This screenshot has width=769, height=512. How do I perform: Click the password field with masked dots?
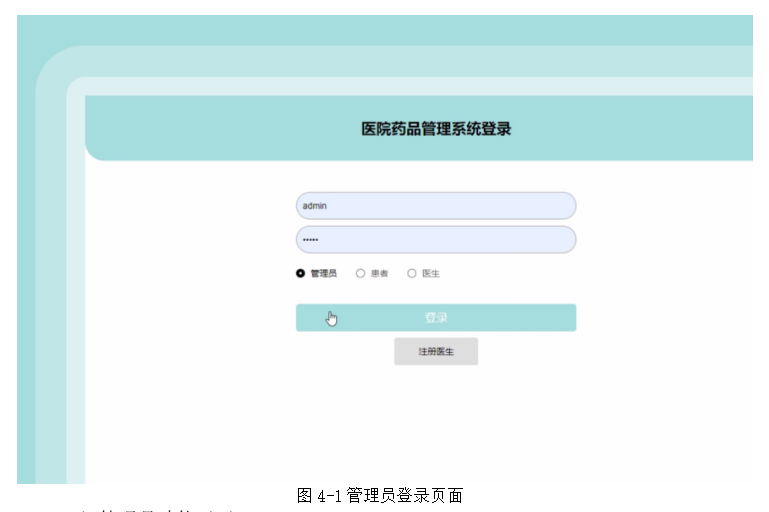pos(436,239)
